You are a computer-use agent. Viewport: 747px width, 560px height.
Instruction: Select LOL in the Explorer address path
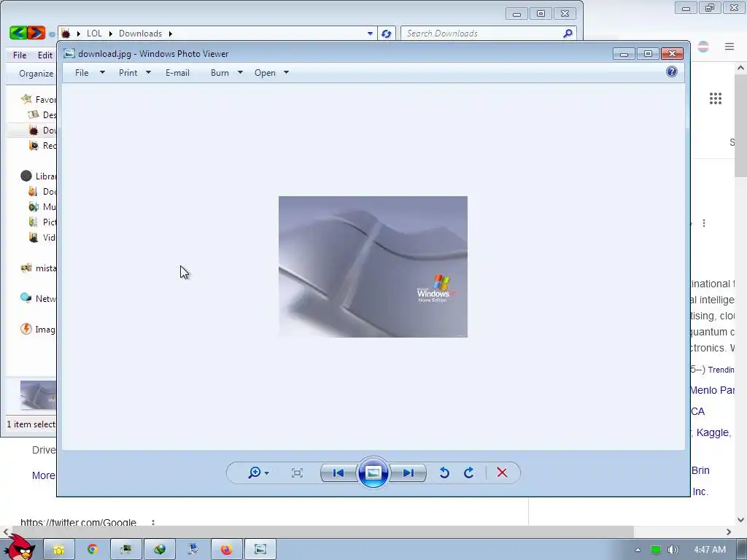pyautogui.click(x=94, y=34)
